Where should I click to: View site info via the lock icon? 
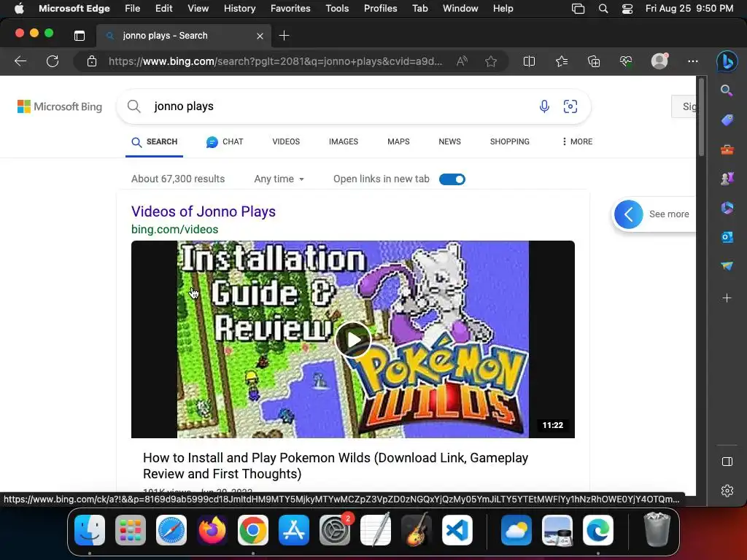pyautogui.click(x=92, y=61)
